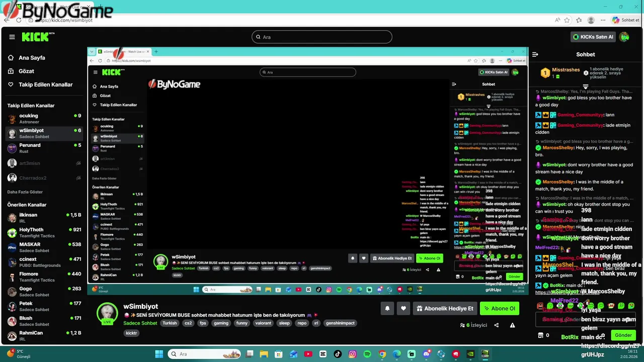This screenshot has width=644, height=362.
Task: Click the read aloud icon
Action: 557,20
